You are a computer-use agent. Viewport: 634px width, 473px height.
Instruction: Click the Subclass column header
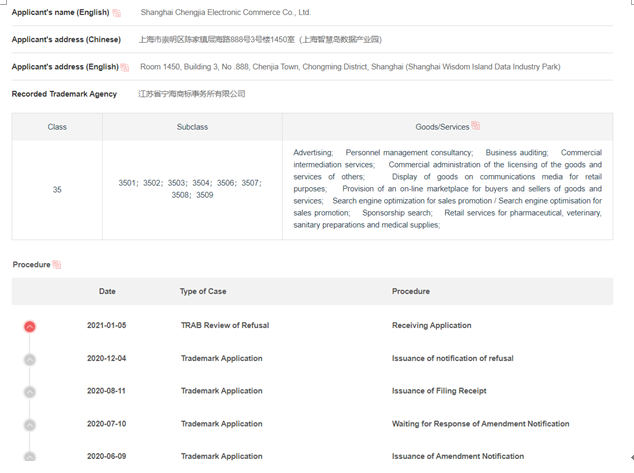click(192, 127)
